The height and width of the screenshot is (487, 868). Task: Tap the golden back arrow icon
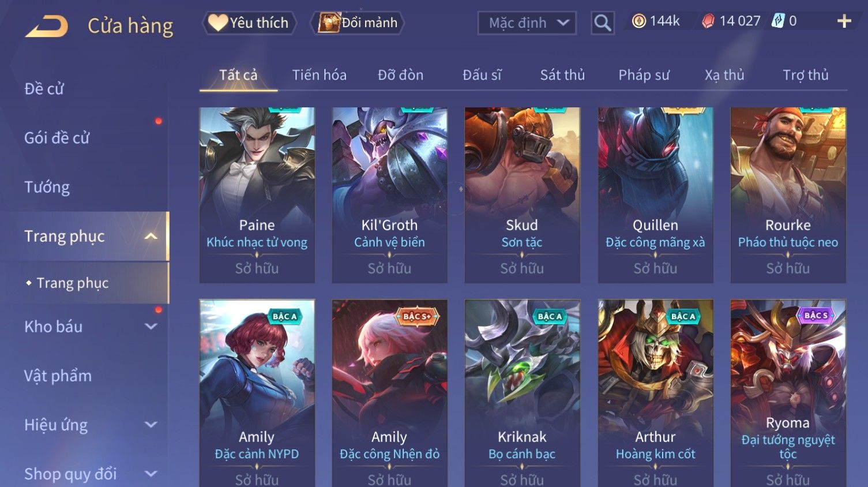(x=47, y=26)
